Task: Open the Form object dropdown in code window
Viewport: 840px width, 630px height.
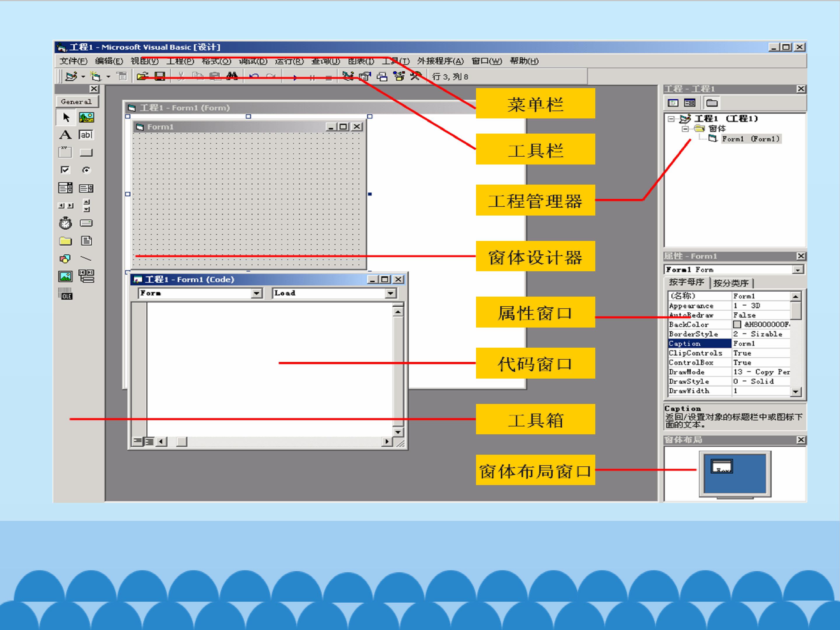Action: click(x=257, y=293)
